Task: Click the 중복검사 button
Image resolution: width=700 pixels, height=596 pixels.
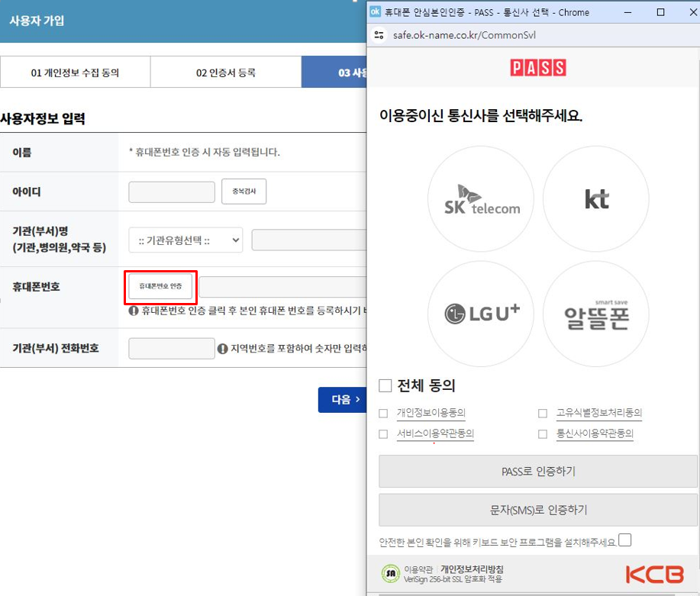Action: [x=244, y=191]
